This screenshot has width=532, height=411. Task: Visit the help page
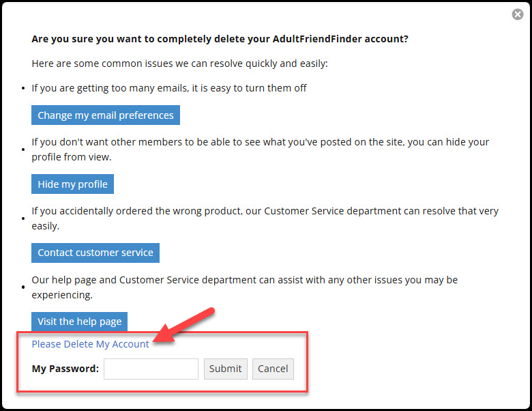(79, 322)
